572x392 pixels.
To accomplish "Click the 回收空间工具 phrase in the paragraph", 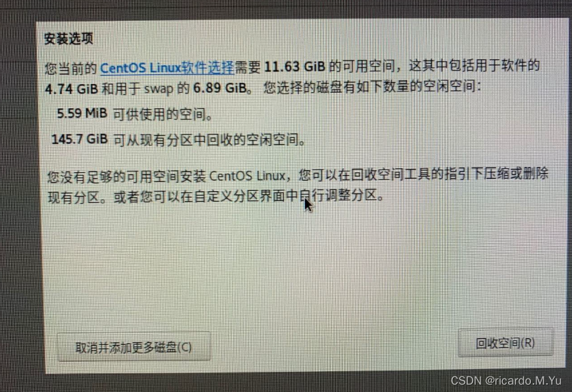I will click(x=390, y=175).
